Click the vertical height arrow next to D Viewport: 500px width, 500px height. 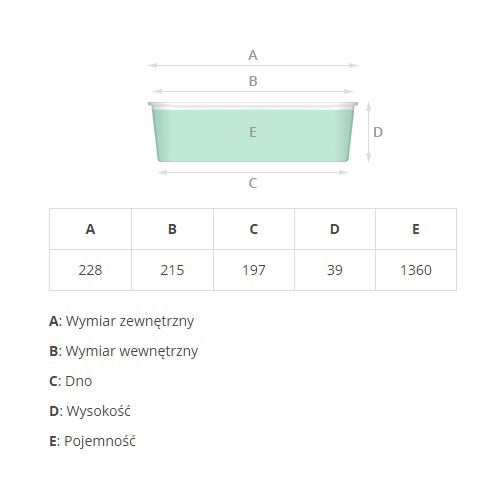tap(368, 132)
